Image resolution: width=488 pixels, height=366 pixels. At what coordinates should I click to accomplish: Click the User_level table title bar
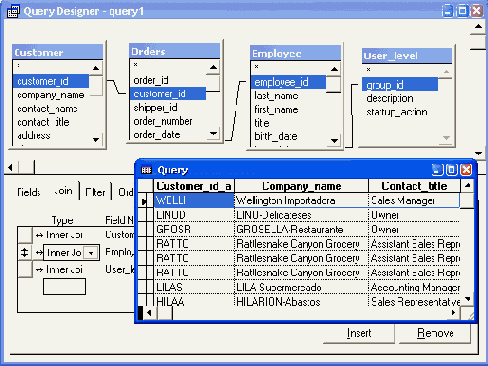point(407,55)
